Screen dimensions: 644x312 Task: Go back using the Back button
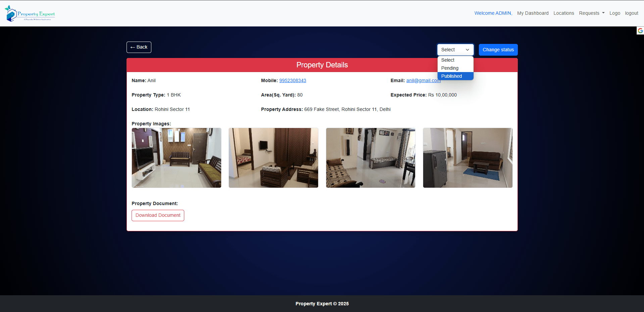(x=139, y=47)
